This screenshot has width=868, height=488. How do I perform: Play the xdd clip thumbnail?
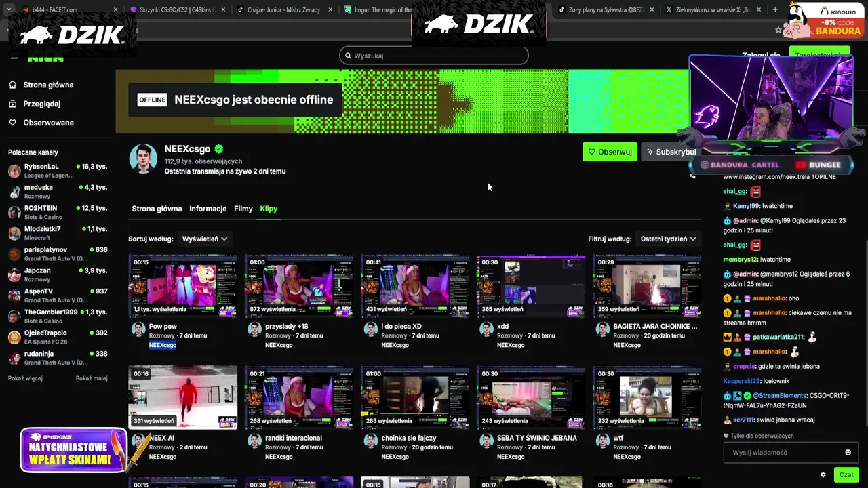[x=531, y=285]
